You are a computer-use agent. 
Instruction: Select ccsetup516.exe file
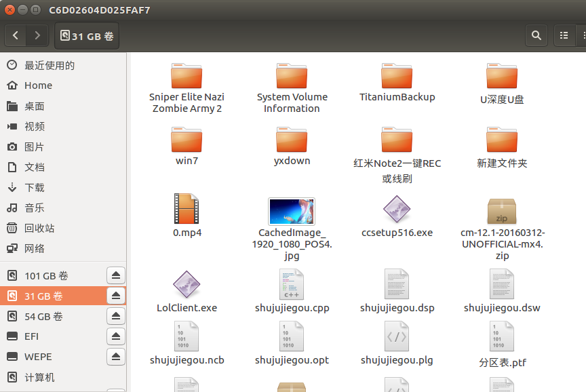click(397, 216)
